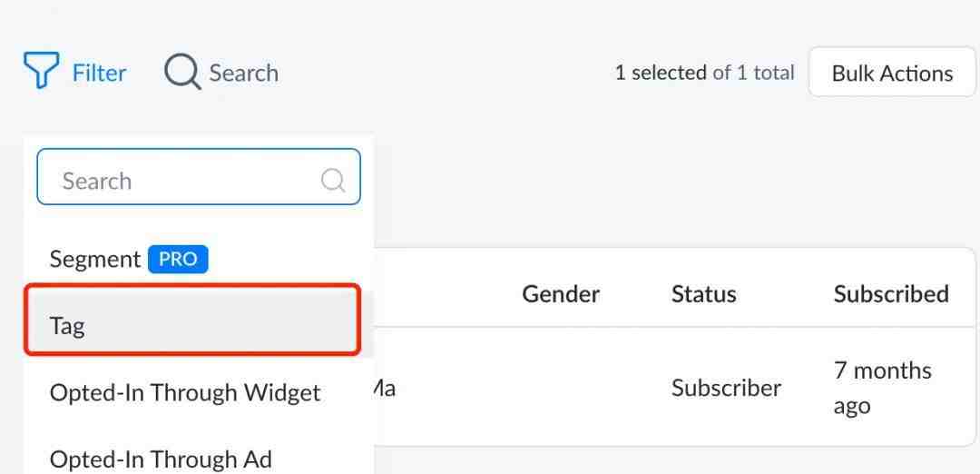980x474 pixels.
Task: Sort by the Subscribed column header
Action: [x=891, y=294]
